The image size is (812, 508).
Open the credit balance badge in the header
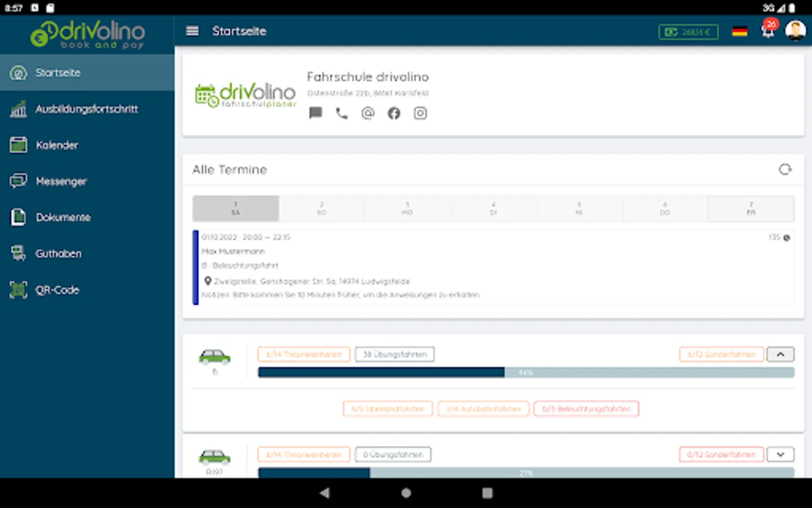tap(688, 32)
